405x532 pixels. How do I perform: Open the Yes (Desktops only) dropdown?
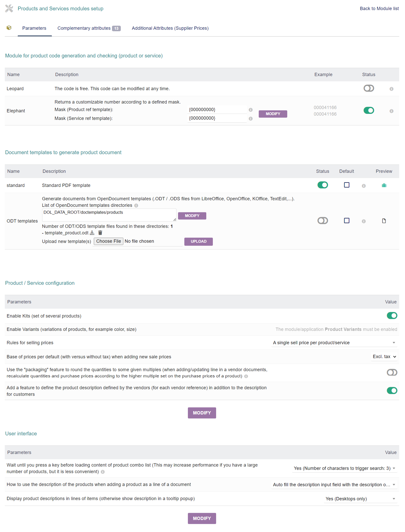360,499
